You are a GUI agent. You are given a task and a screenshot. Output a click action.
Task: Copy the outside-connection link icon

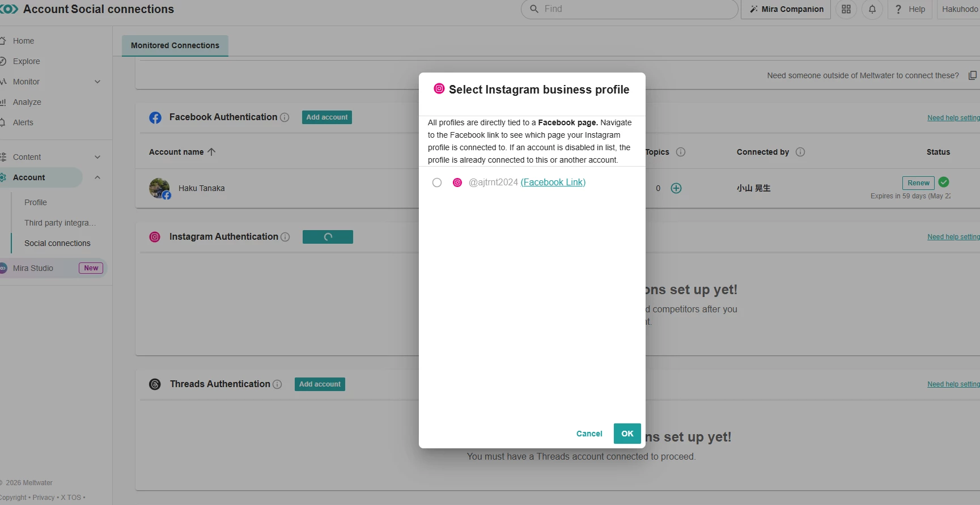click(972, 75)
